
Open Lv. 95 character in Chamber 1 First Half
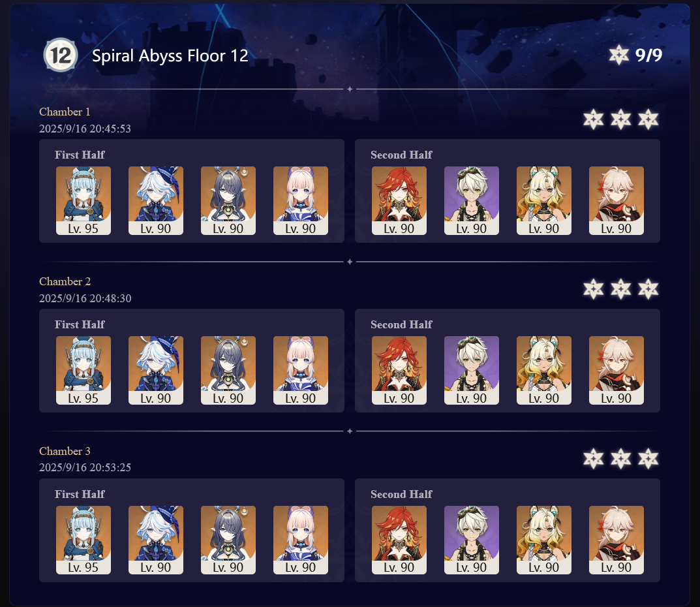click(84, 200)
